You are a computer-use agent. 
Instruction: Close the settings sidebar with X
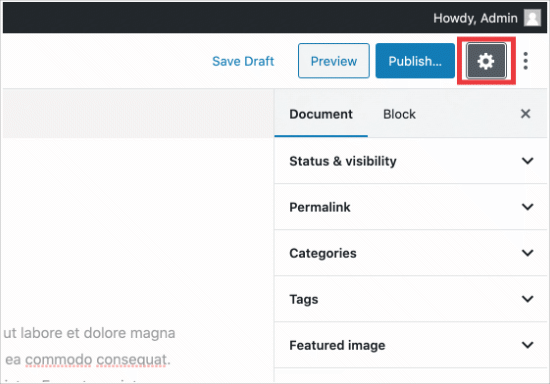click(x=525, y=114)
